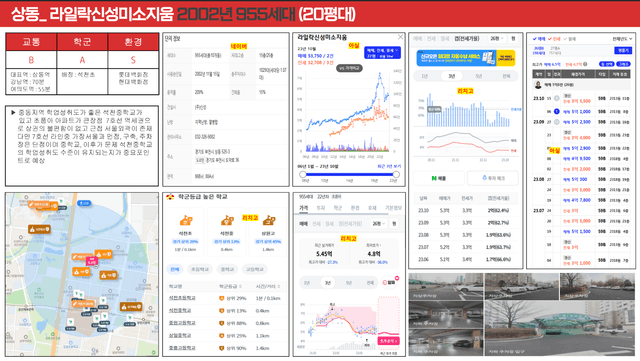
Task: Select 1년 period in the 갭 panel
Action: [424, 76]
